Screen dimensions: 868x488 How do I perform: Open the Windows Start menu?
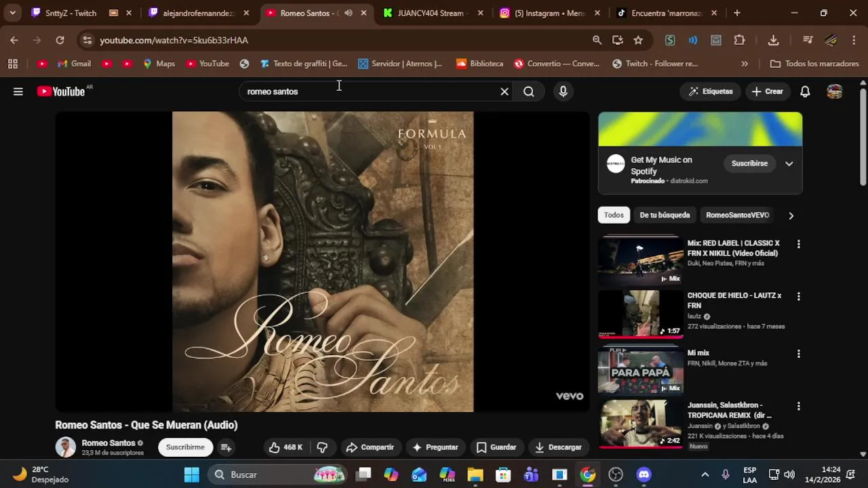[x=192, y=474]
